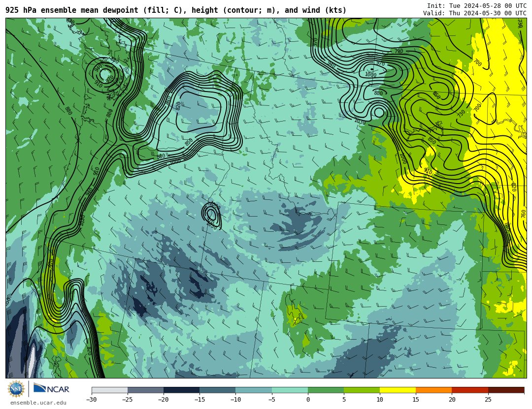Click the -20 tick label on the color bar
This screenshot has width=532, height=409.
[x=163, y=400]
